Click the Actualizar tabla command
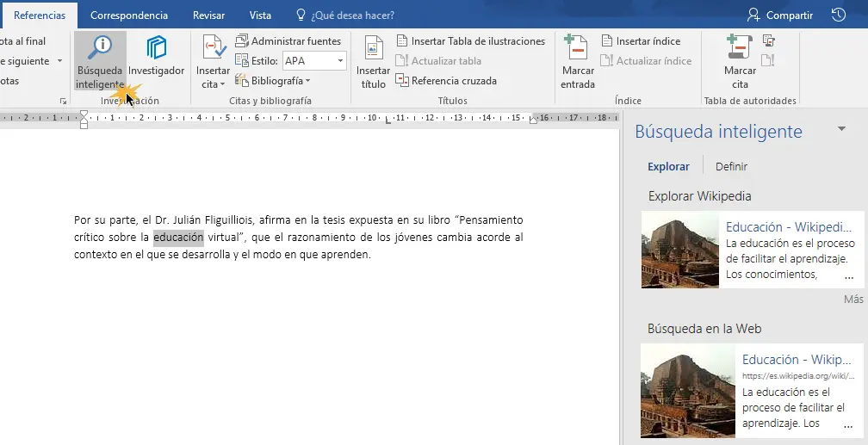The height and width of the screenshot is (445, 868). pyautogui.click(x=437, y=61)
